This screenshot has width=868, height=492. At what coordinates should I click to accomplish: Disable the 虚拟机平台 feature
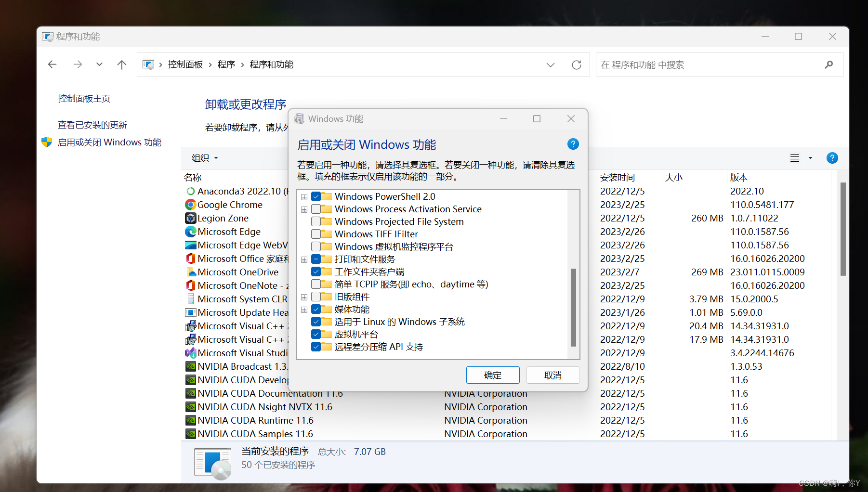pyautogui.click(x=316, y=334)
